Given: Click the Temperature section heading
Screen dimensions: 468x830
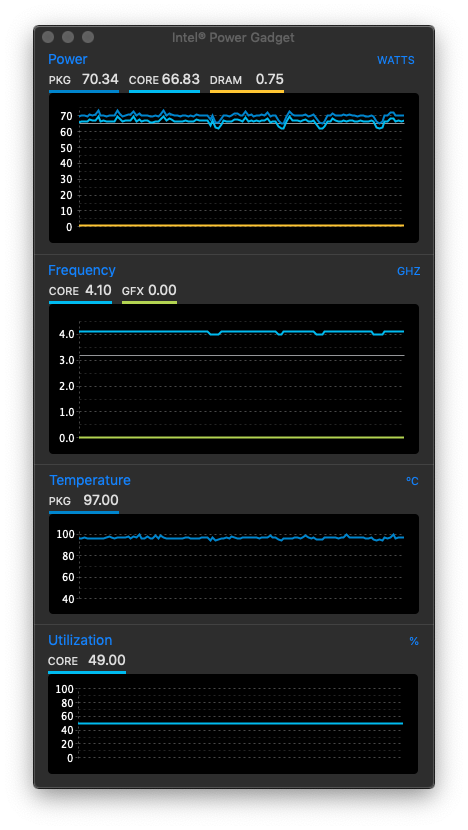Looking at the screenshot, I should point(89,480).
